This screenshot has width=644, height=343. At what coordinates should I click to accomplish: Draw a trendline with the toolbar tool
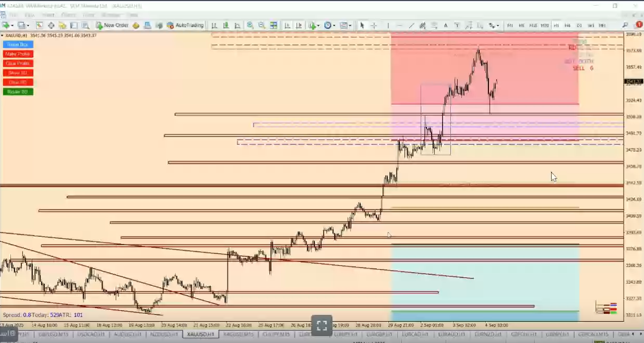(x=412, y=25)
